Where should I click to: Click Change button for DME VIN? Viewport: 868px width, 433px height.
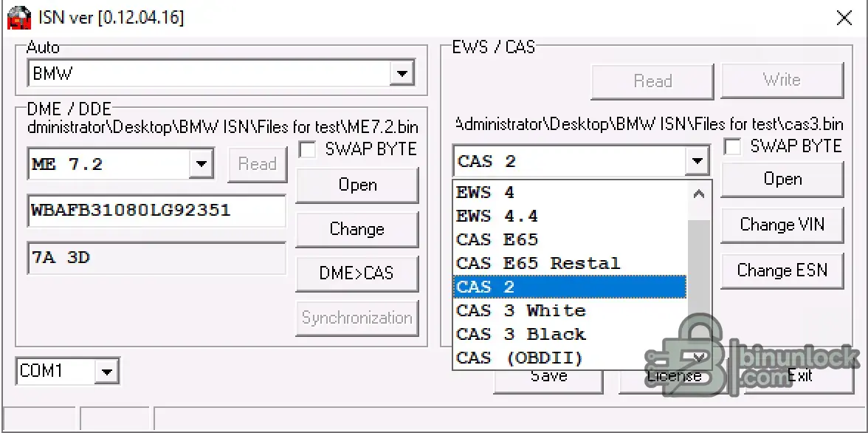pos(357,229)
